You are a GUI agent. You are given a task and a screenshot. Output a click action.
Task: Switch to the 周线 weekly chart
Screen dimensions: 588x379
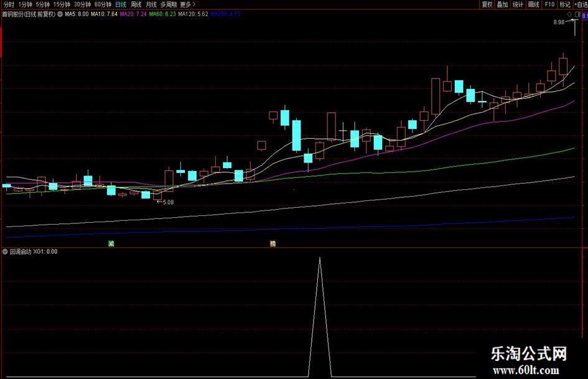point(136,4)
